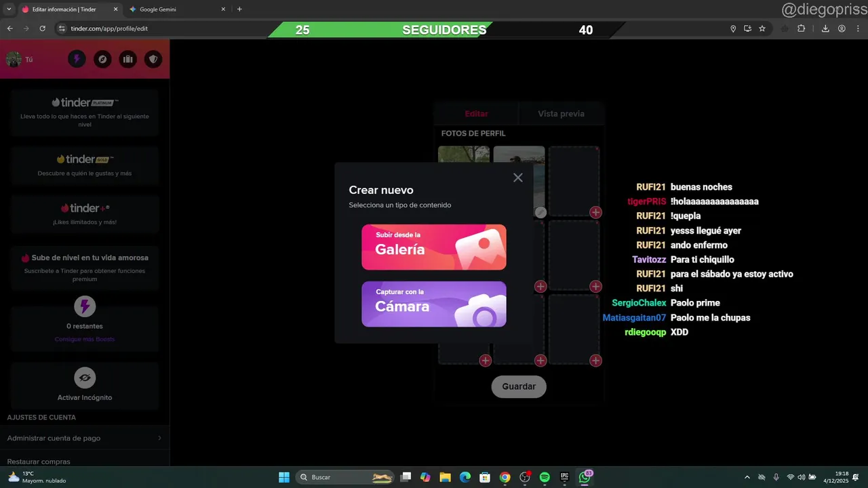Open Spotify from taskbar
Screen dimensions: 868x488
545,477
